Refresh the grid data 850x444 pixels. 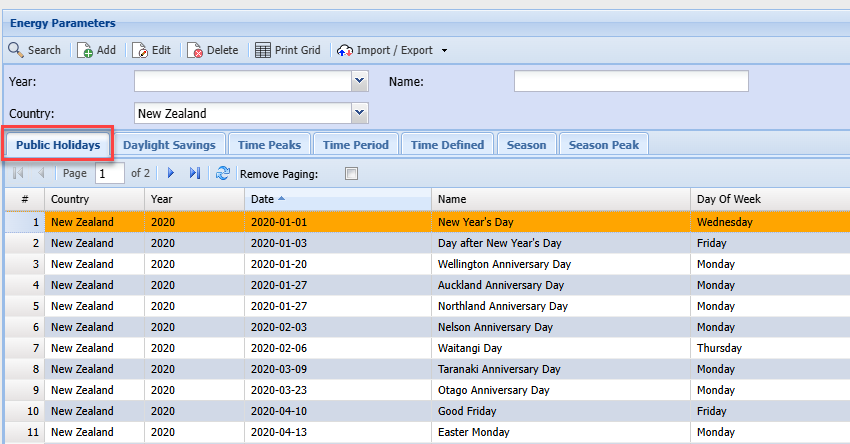tap(223, 174)
